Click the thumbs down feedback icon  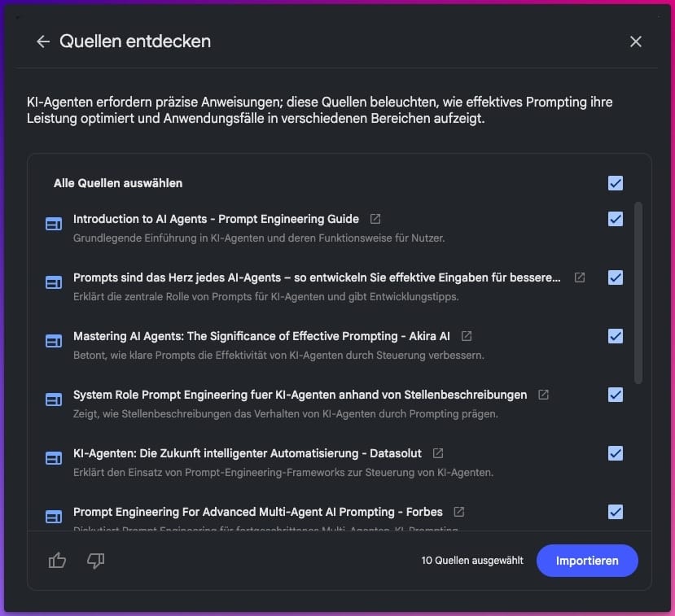tap(95, 561)
